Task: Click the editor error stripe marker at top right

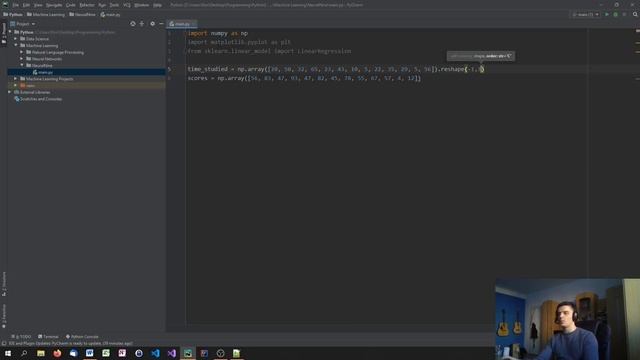Action: (638, 31)
